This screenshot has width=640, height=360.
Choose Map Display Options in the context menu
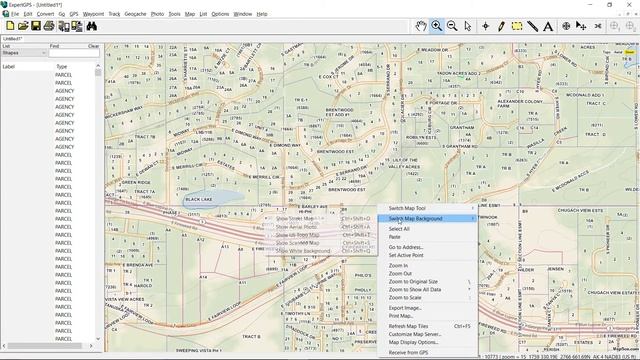[x=427, y=342]
